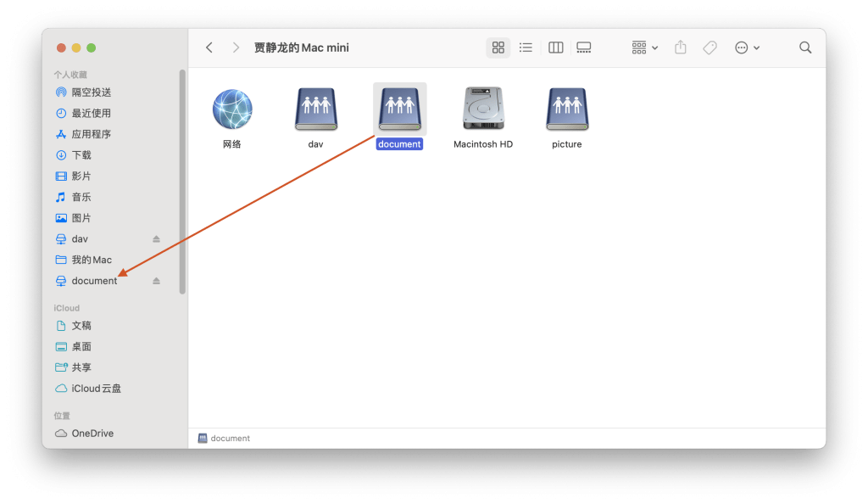868x504 pixels.
Task: Select the document shared volume icon
Action: pyautogui.click(x=400, y=109)
